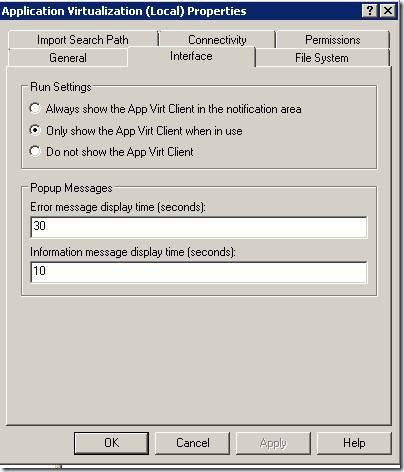Go to the Permissions tab
The width and height of the screenshot is (404, 472).
(x=333, y=40)
